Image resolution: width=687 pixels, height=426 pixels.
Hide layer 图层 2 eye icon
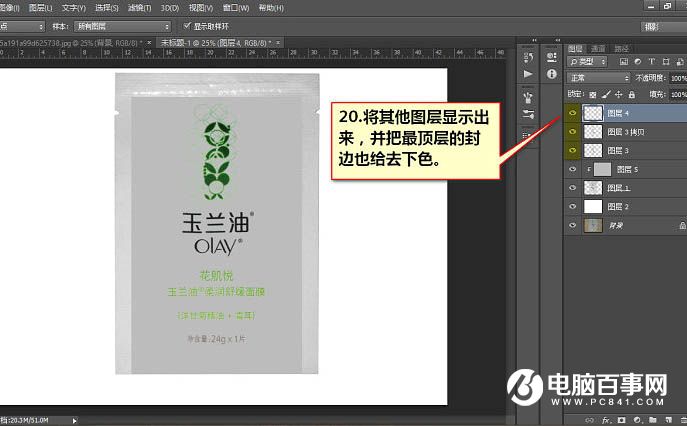click(x=572, y=206)
